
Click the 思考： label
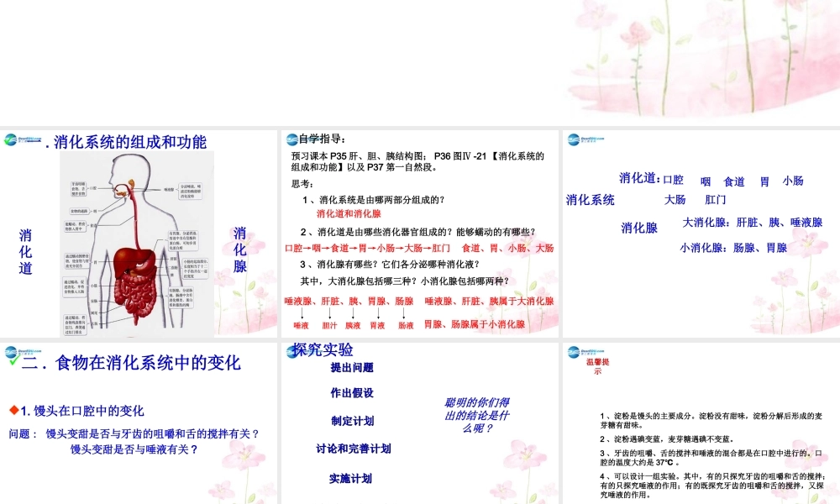[302, 184]
